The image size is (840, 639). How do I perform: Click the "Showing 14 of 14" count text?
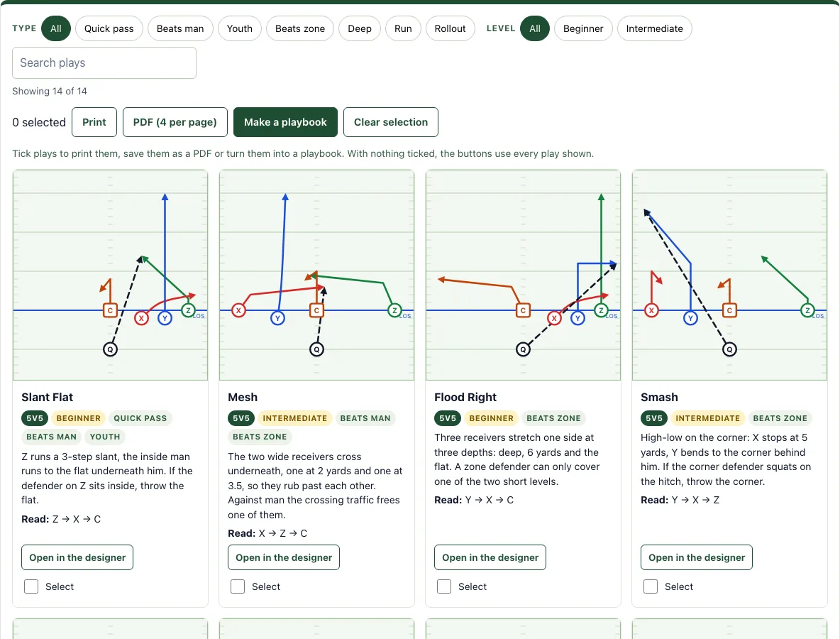[x=50, y=91]
